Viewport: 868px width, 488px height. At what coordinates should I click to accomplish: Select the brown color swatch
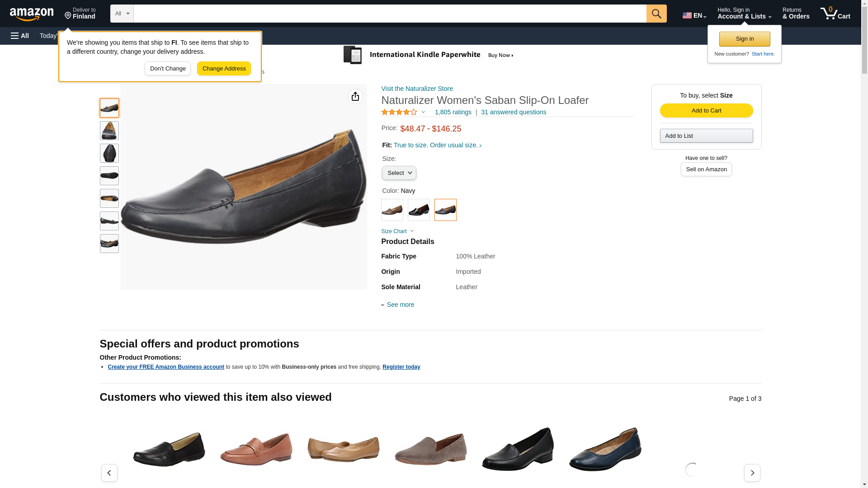click(392, 210)
